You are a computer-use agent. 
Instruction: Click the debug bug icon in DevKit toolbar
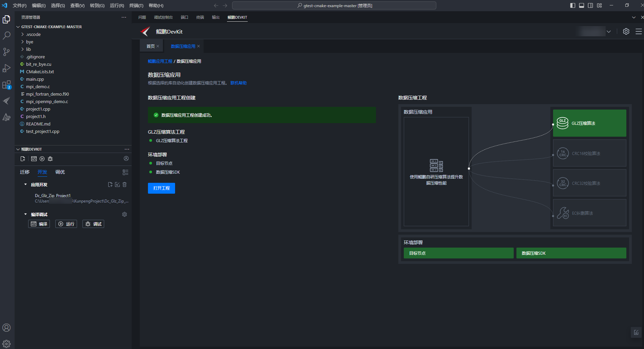50,159
